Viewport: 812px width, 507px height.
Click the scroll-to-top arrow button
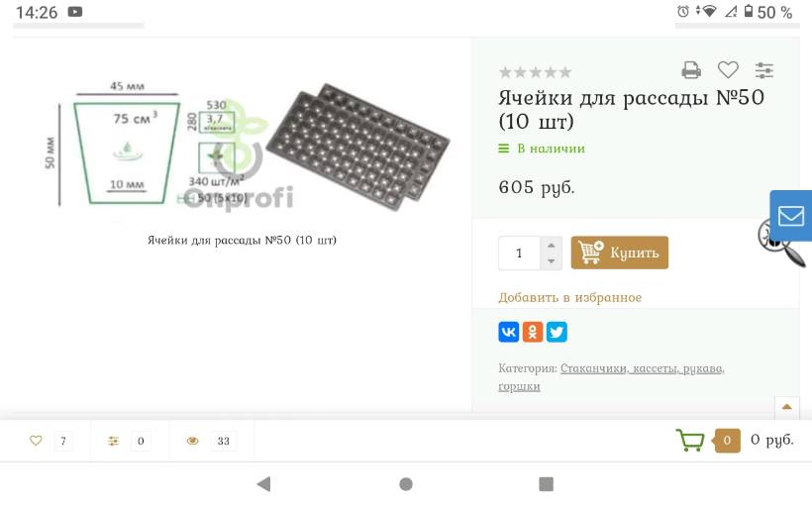[786, 407]
